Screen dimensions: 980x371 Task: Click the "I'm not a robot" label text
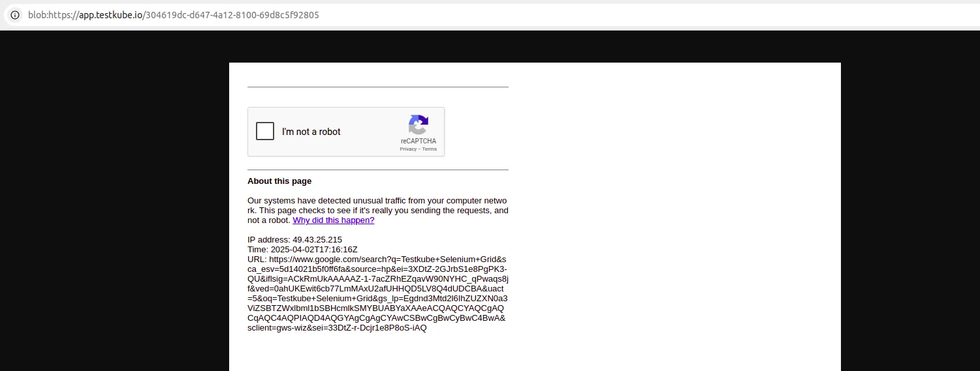(x=311, y=132)
